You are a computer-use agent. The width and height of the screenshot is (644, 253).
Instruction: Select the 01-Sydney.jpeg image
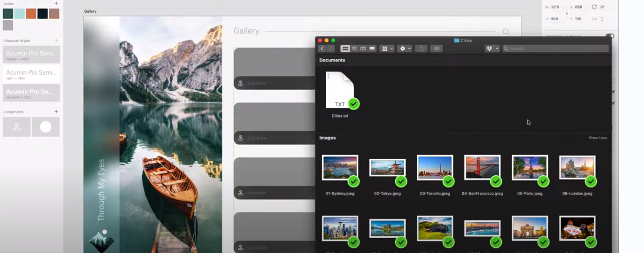point(340,176)
